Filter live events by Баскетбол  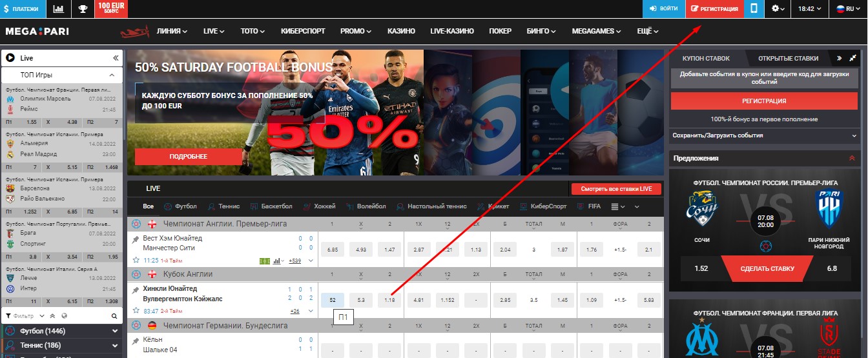pos(270,206)
